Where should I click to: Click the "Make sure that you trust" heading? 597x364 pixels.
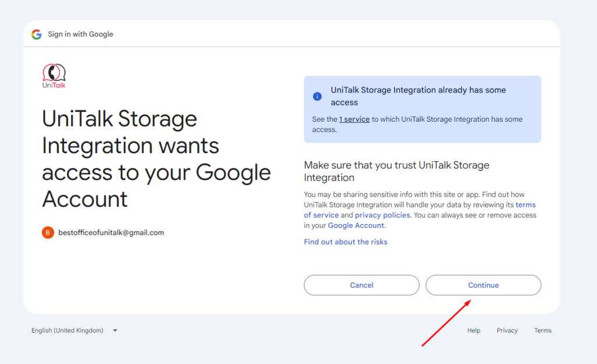[396, 171]
